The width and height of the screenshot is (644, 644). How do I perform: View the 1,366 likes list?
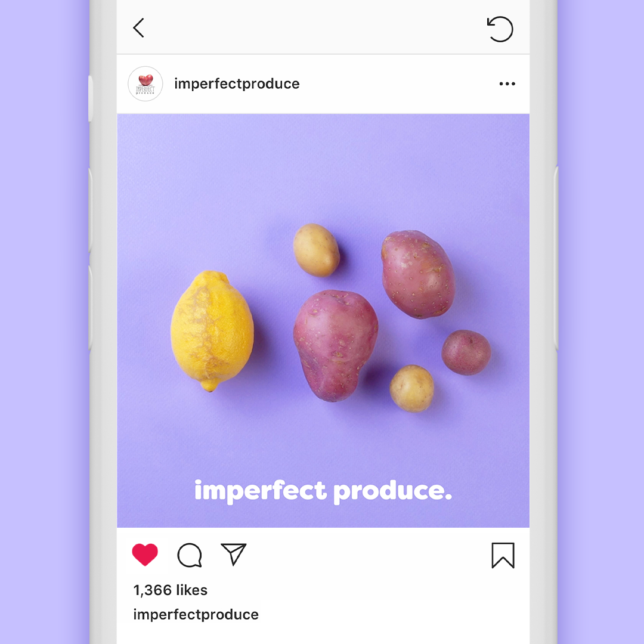[x=171, y=590]
